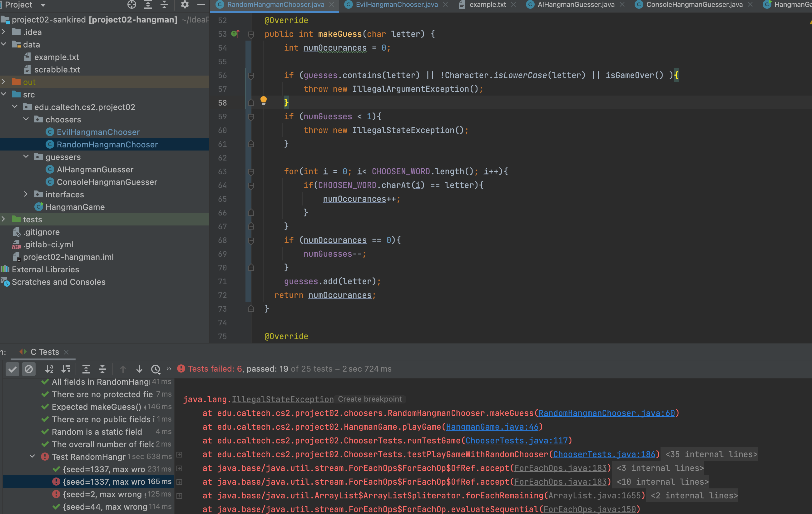Jump to next failed test
The height and width of the screenshot is (514, 812).
click(x=139, y=369)
